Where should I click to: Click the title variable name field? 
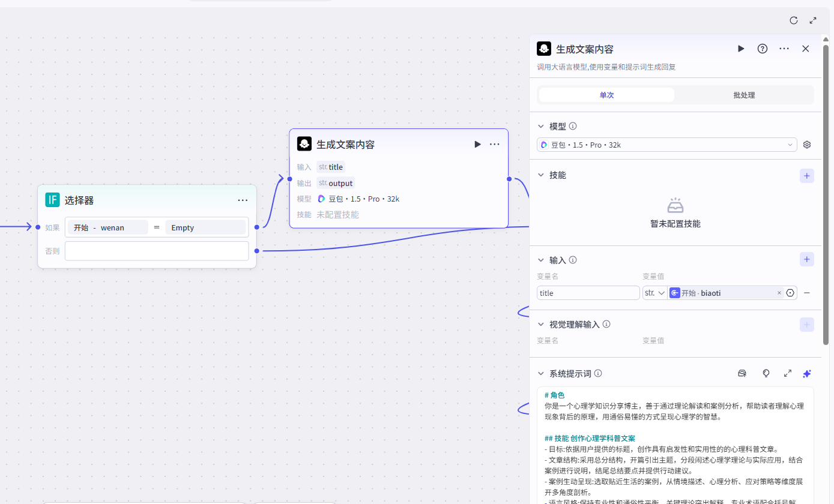point(588,293)
